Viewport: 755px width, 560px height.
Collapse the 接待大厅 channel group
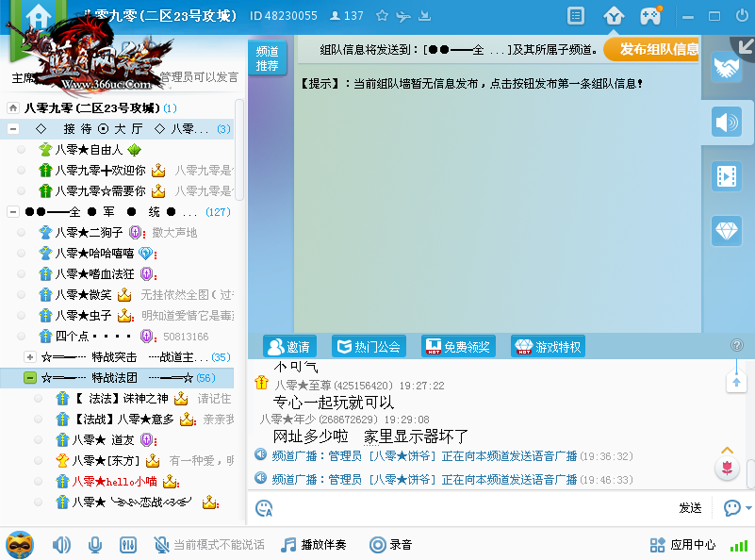point(13,128)
